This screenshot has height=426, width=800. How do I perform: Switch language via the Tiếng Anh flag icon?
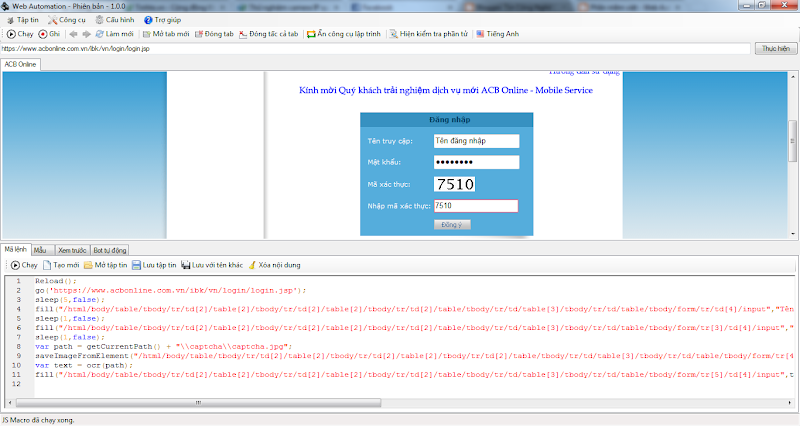480,34
